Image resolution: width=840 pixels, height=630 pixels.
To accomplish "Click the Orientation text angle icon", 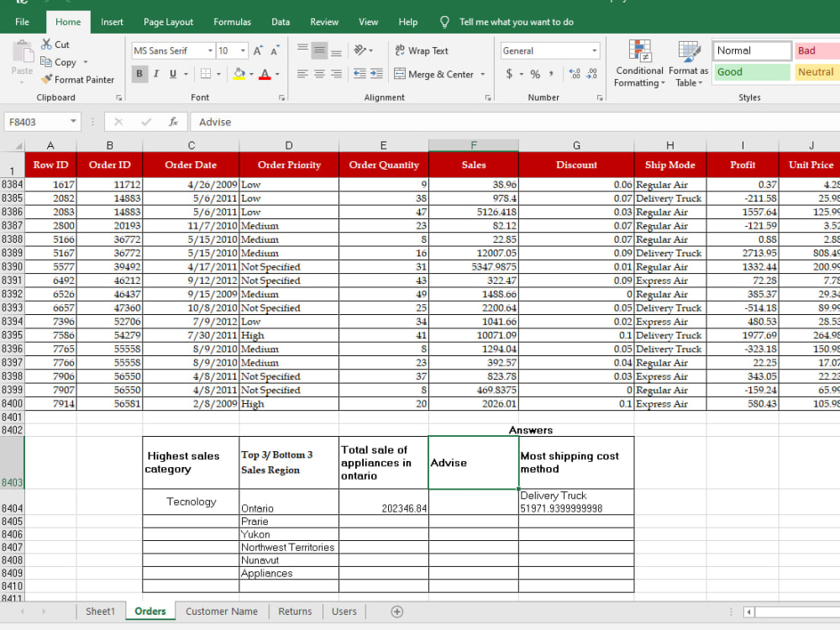I will click(x=360, y=50).
